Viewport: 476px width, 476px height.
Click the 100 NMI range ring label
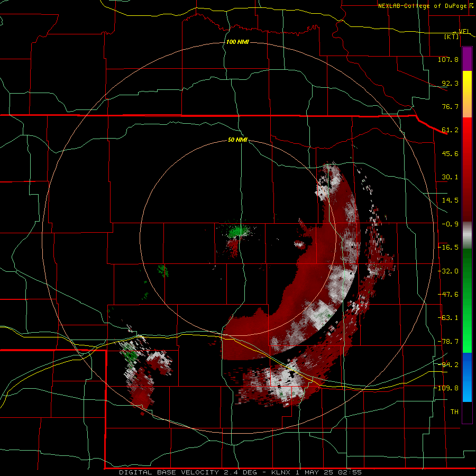tap(237, 42)
